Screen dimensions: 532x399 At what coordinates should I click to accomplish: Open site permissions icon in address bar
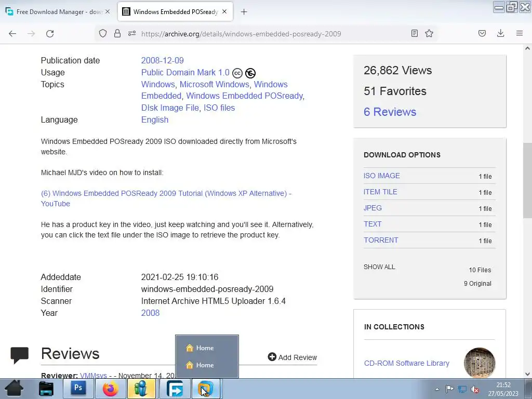(132, 33)
